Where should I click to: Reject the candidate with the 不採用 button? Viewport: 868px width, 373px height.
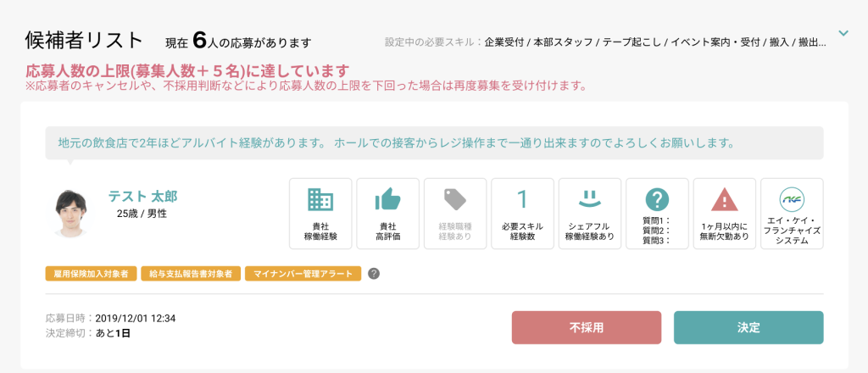pyautogui.click(x=587, y=327)
